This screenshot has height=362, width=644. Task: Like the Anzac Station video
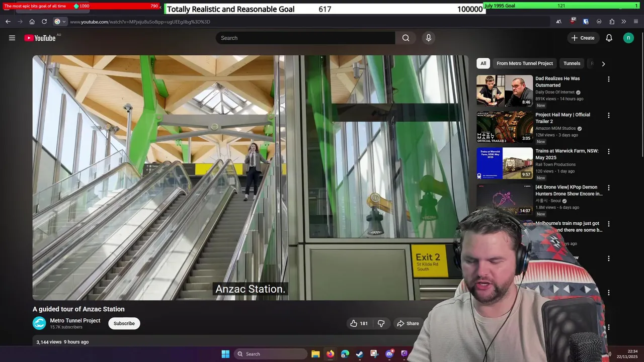point(359,323)
